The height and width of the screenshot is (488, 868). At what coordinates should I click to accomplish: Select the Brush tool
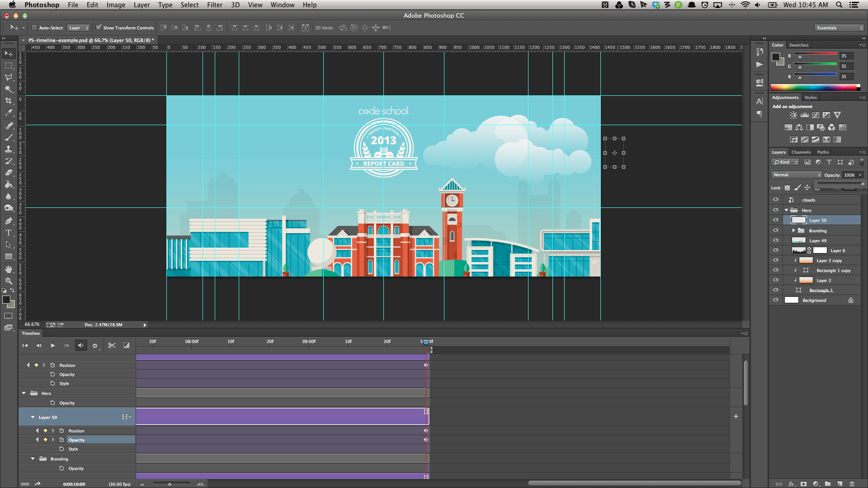point(9,137)
